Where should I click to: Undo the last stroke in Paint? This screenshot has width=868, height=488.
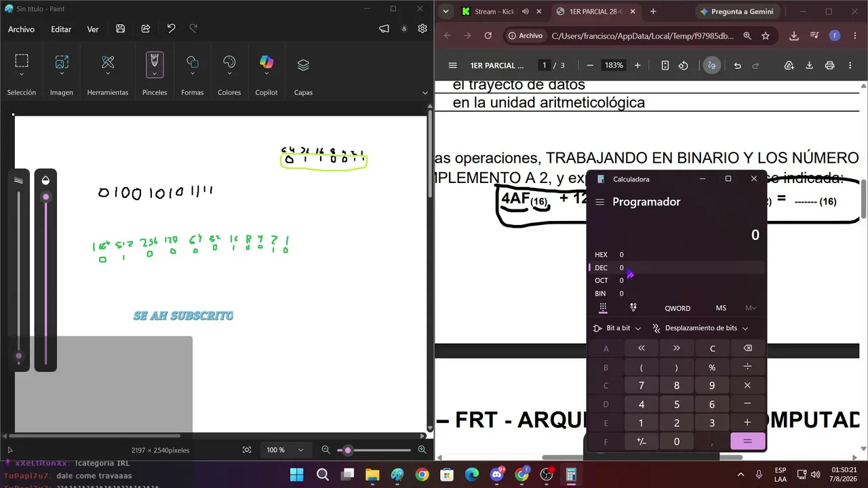point(171,29)
